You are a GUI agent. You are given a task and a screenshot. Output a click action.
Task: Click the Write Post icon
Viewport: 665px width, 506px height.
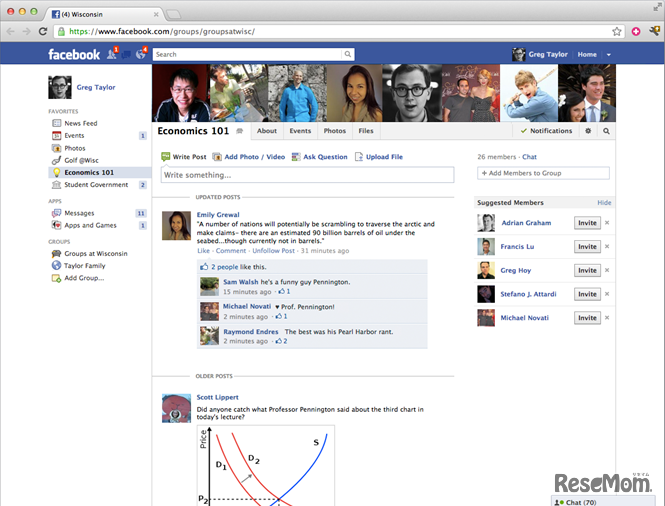[x=165, y=157]
